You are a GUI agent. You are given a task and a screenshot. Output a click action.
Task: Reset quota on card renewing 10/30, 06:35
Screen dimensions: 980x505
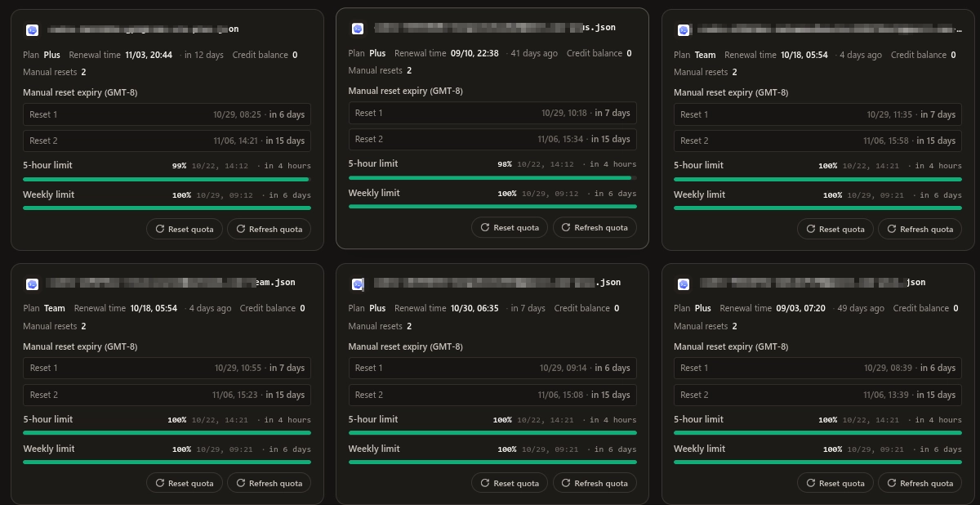point(510,483)
